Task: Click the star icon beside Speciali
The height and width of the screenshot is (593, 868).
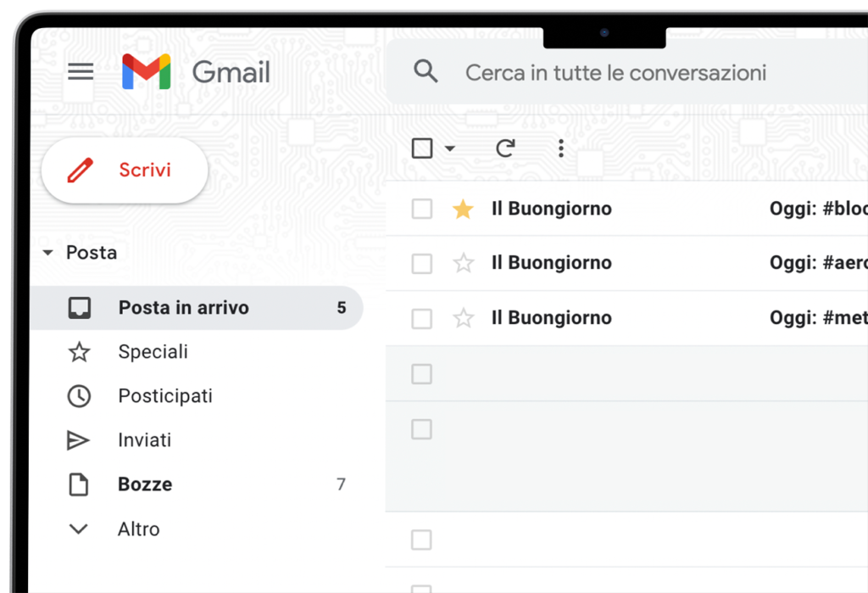Action: (x=79, y=352)
